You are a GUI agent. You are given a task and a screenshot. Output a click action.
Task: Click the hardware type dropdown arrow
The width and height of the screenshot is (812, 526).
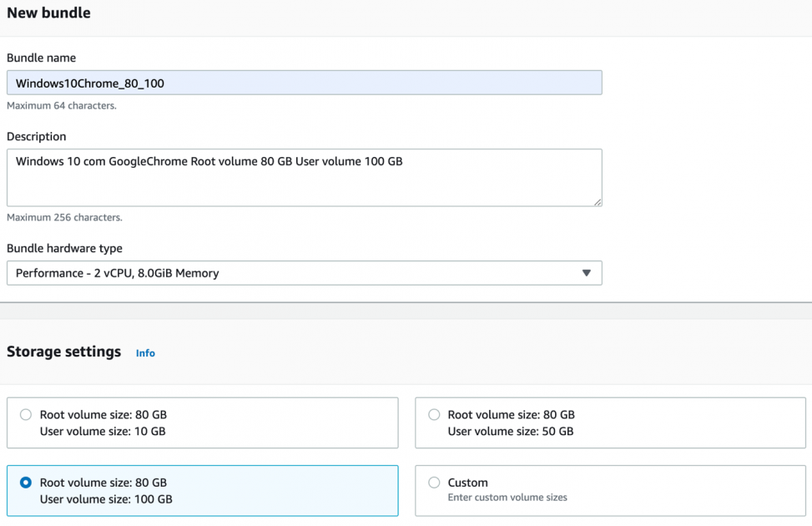586,273
